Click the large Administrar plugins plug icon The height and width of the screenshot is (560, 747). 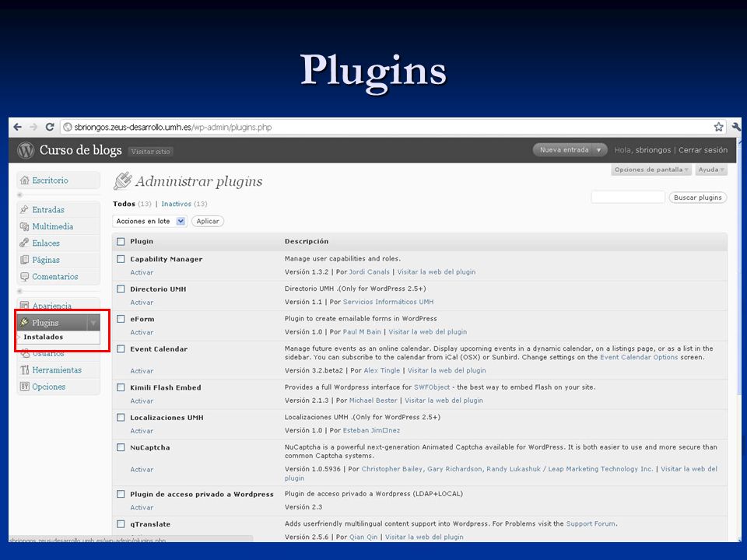tap(122, 181)
